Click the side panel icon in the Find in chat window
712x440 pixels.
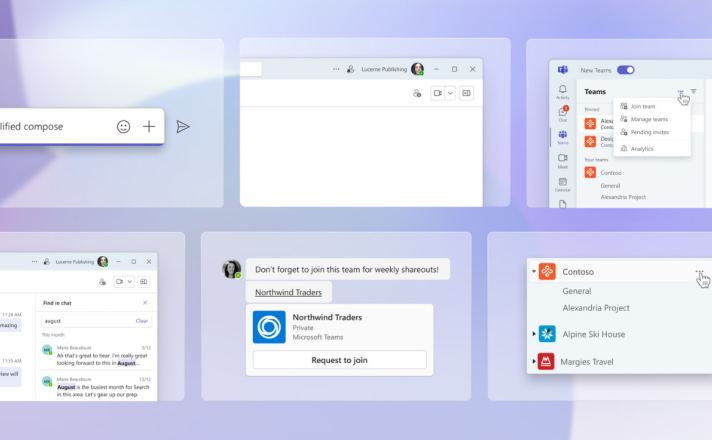[x=143, y=282]
